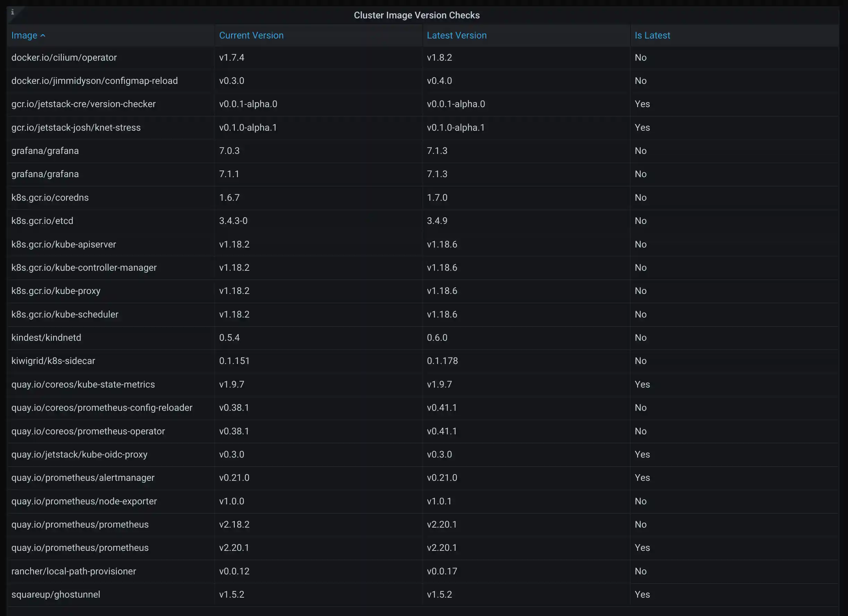Click the panel info icon

(12, 12)
